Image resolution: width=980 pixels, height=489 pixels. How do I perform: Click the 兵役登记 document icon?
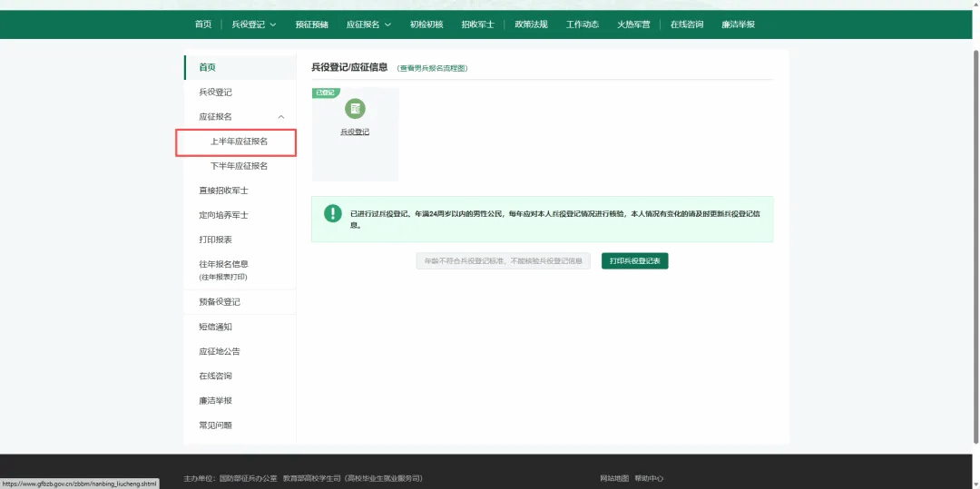[x=355, y=109]
